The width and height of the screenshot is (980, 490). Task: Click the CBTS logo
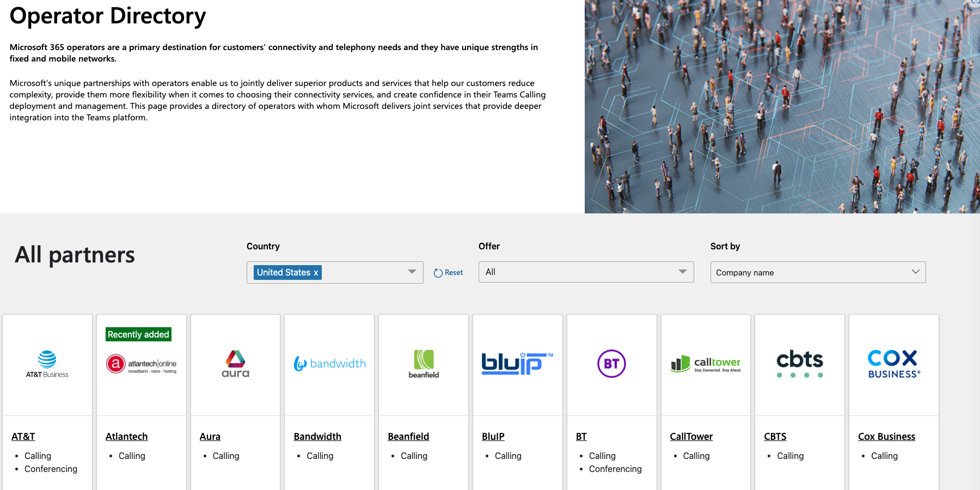point(799,364)
